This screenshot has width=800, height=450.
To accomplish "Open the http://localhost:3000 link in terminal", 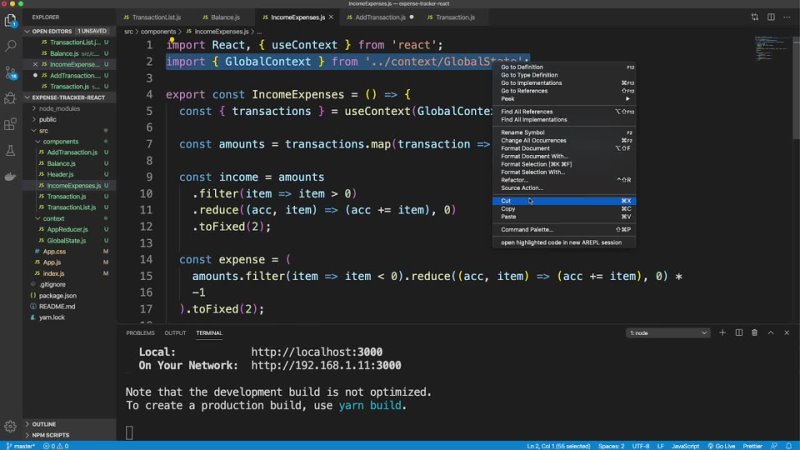I will (316, 352).
